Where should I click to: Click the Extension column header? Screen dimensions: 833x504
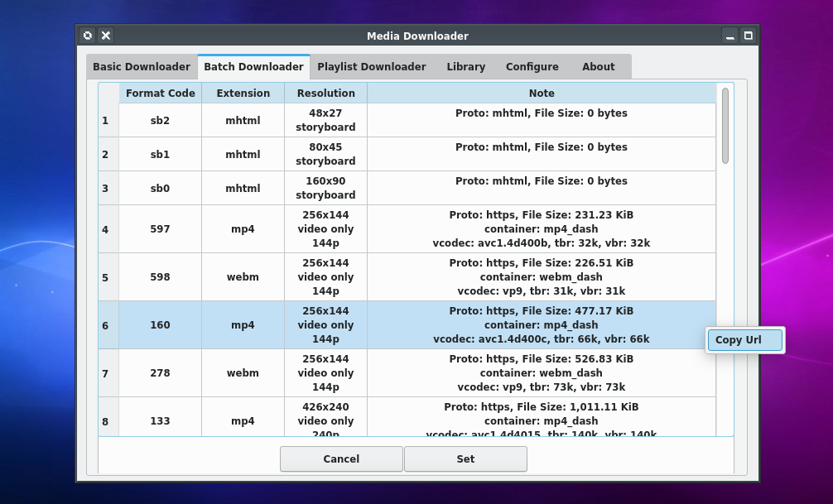[x=243, y=93]
